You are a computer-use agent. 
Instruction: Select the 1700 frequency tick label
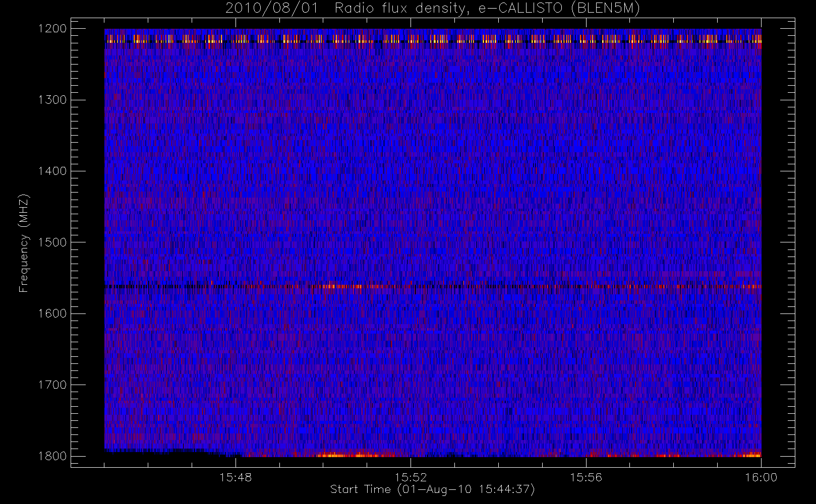click(52, 385)
